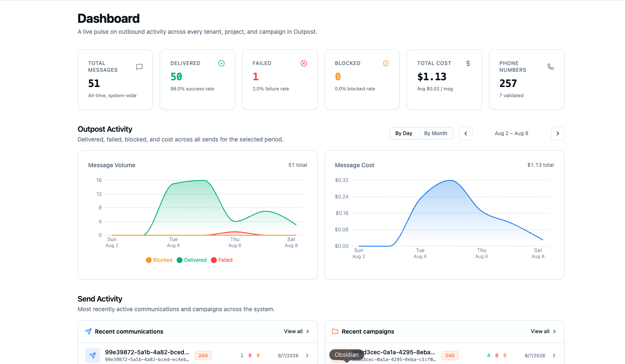Click the Message Volume chart title
This screenshot has width=625, height=364.
click(x=112, y=165)
